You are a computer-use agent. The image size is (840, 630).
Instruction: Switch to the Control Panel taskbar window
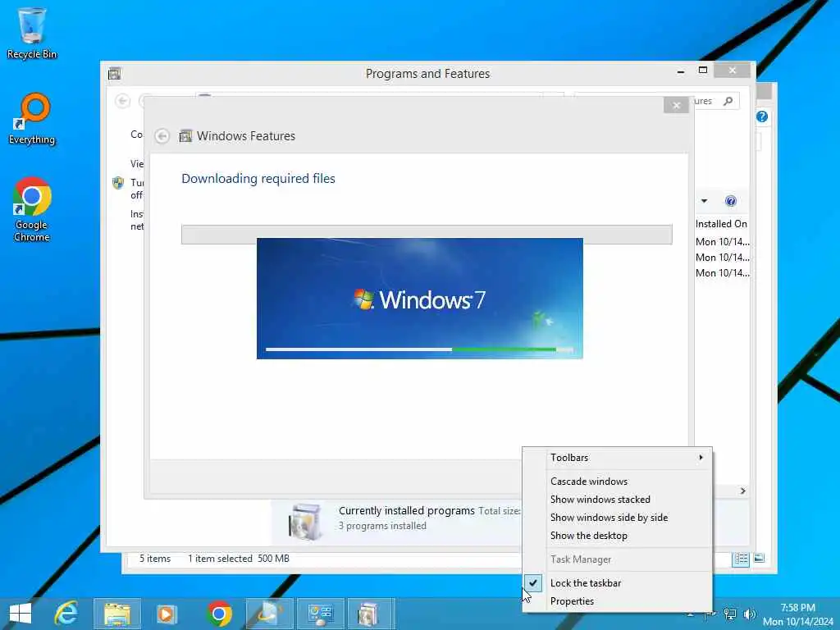[321, 614]
